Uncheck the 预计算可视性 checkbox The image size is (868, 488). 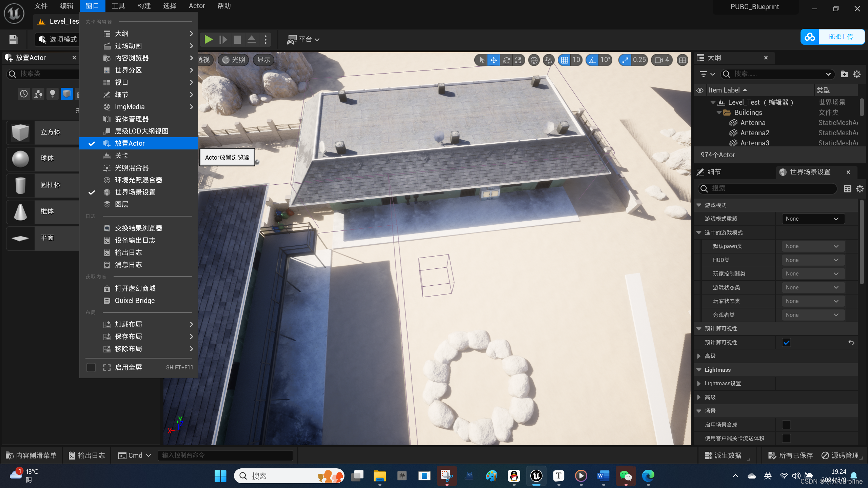[786, 343]
